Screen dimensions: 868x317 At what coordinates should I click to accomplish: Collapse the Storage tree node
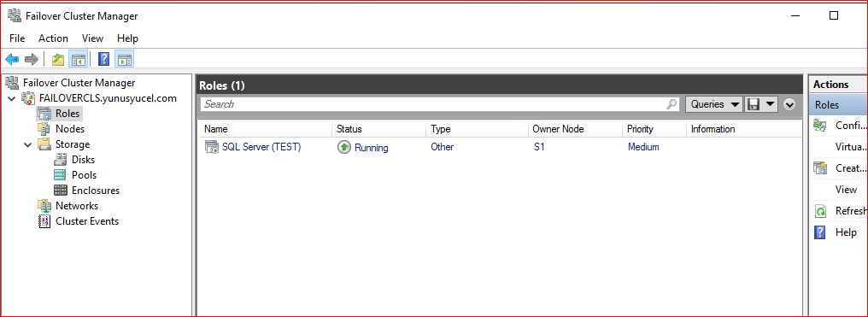[27, 144]
